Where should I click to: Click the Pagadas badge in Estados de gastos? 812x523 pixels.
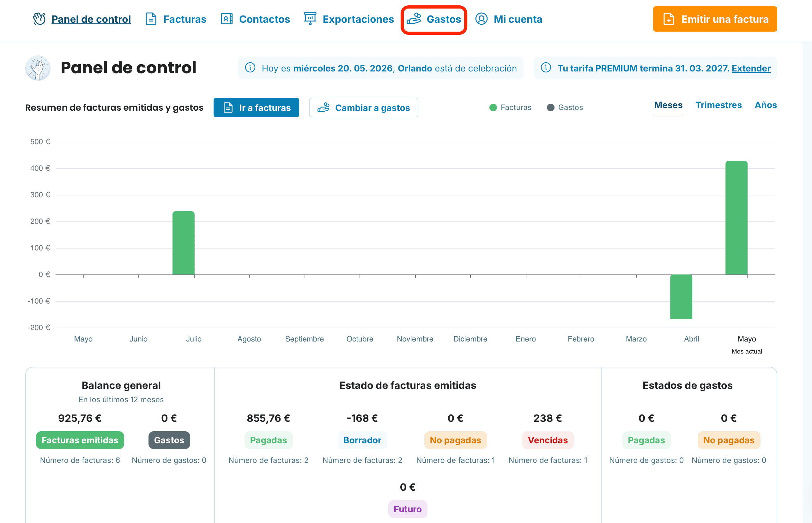(x=646, y=440)
